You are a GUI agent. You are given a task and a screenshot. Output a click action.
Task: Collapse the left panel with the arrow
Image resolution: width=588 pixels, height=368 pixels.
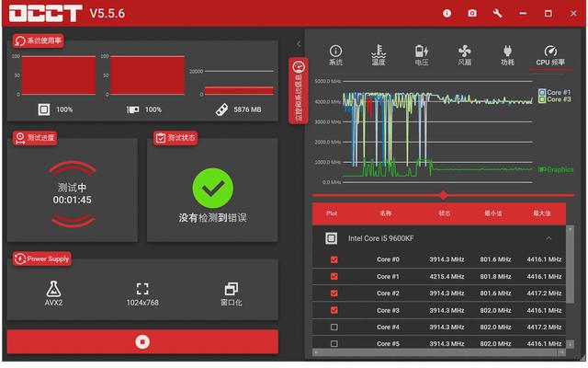(x=298, y=44)
